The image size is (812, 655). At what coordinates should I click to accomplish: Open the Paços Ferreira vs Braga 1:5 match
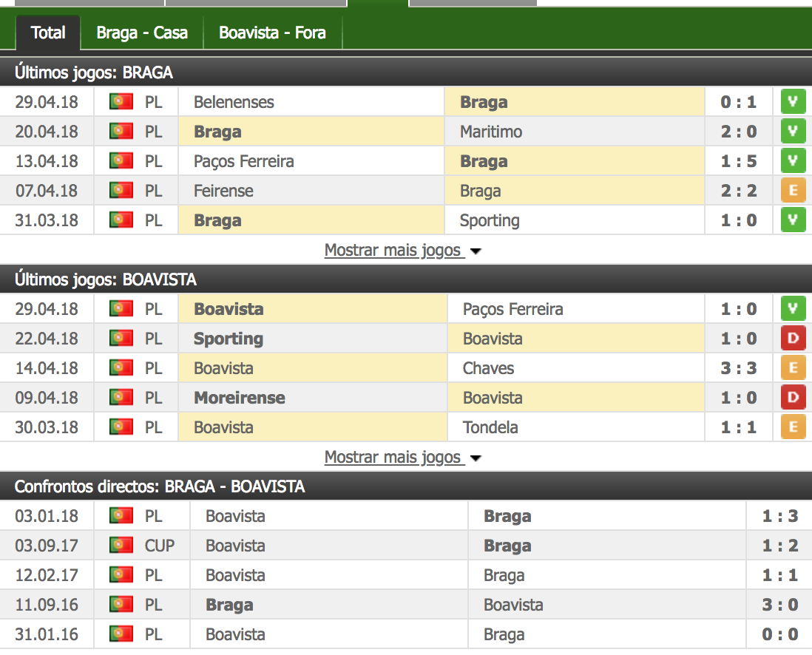pyautogui.click(x=739, y=161)
